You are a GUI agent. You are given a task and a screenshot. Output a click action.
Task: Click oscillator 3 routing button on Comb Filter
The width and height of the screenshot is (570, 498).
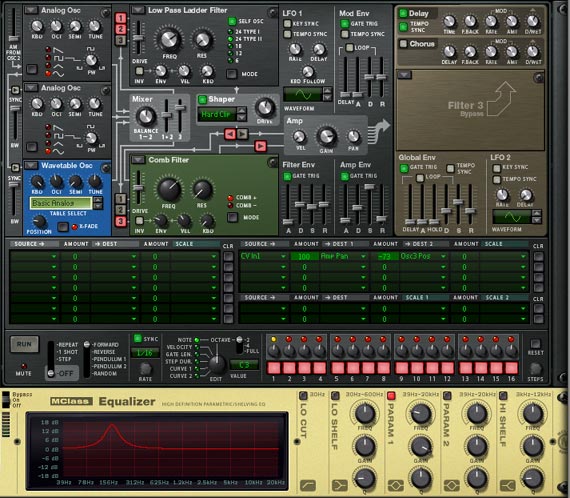[x=121, y=221]
